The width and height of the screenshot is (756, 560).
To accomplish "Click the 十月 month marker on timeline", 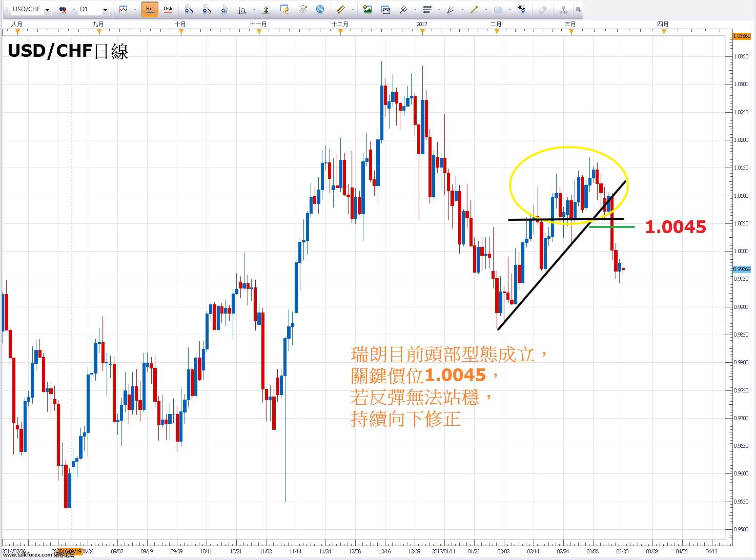I will (180, 24).
